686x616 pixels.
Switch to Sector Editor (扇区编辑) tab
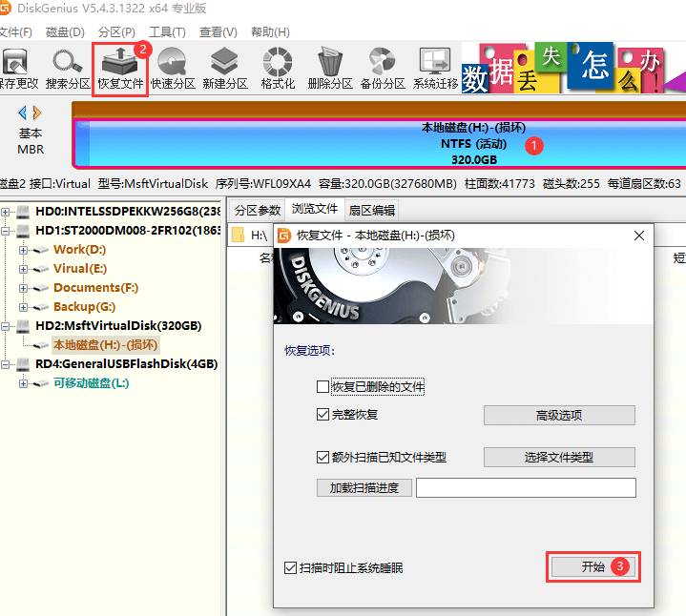pos(372,211)
